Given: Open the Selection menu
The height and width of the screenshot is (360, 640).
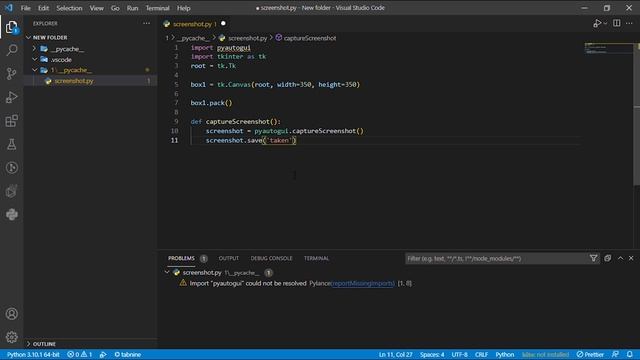Looking at the screenshot, I should [x=69, y=8].
